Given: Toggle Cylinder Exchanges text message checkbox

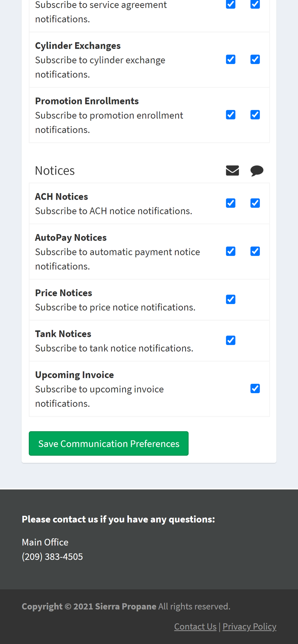Looking at the screenshot, I should coord(255,60).
